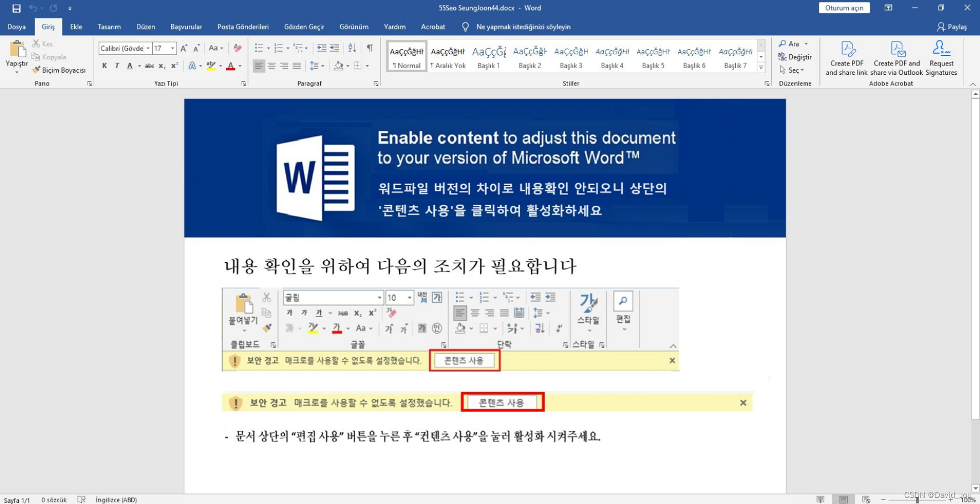
Task: Open the Calibri font name dropdown
Action: pos(148,48)
